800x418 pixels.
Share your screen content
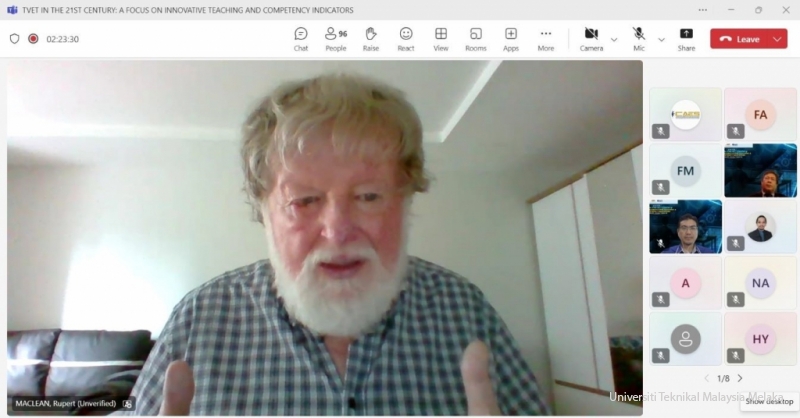tap(686, 38)
